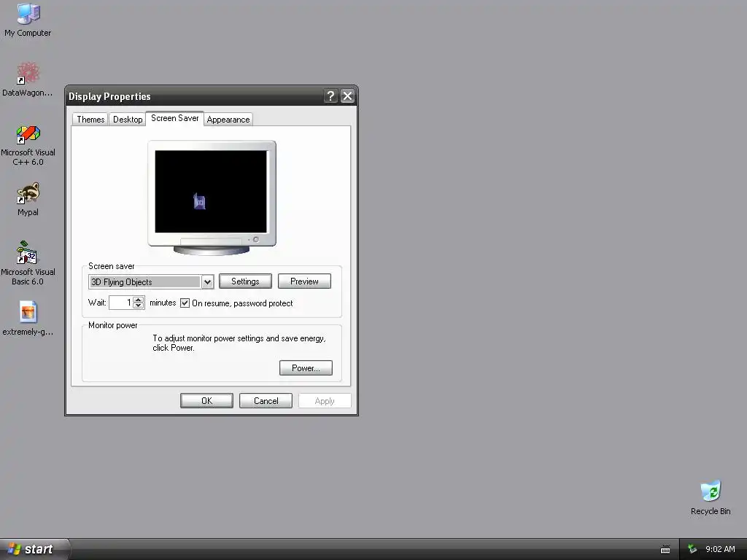The height and width of the screenshot is (560, 747).
Task: Click the Help question mark button in title bar
Action: 330,96
